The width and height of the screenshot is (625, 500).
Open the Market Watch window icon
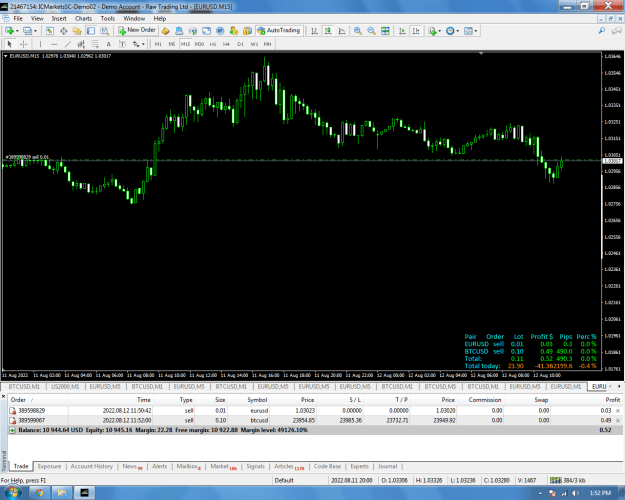[49, 31]
